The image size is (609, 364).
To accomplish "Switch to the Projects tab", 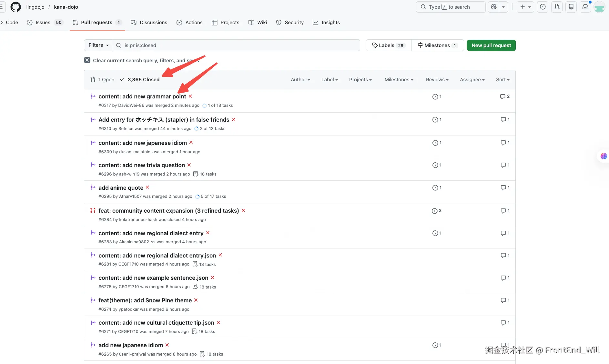I will tap(225, 22).
